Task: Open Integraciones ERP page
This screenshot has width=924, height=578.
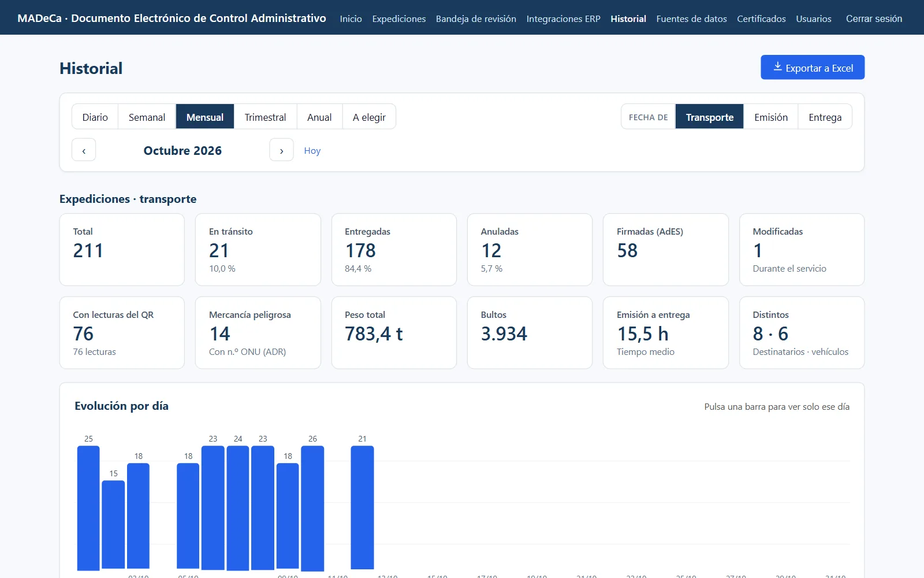Action: [x=563, y=18]
